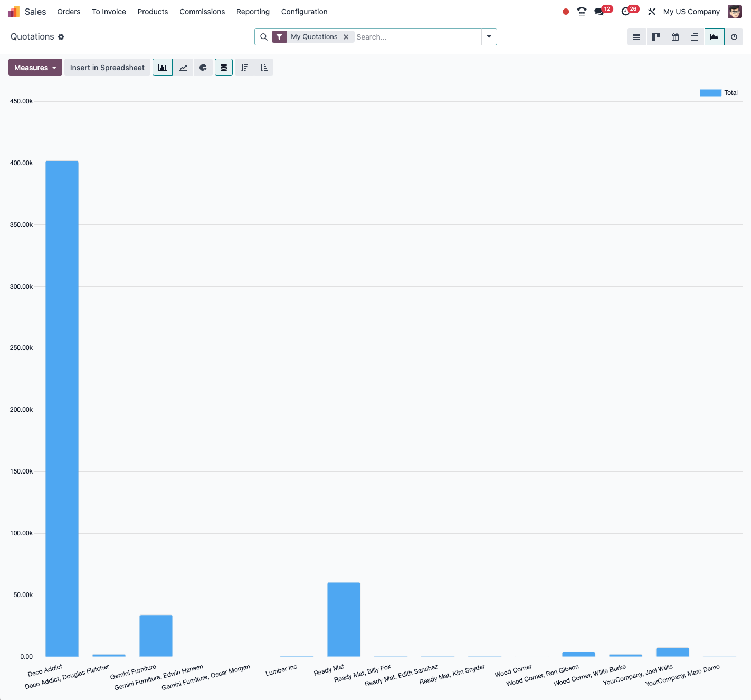751x700 pixels.
Task: Open the activities clock icon
Action: pyautogui.click(x=626, y=12)
